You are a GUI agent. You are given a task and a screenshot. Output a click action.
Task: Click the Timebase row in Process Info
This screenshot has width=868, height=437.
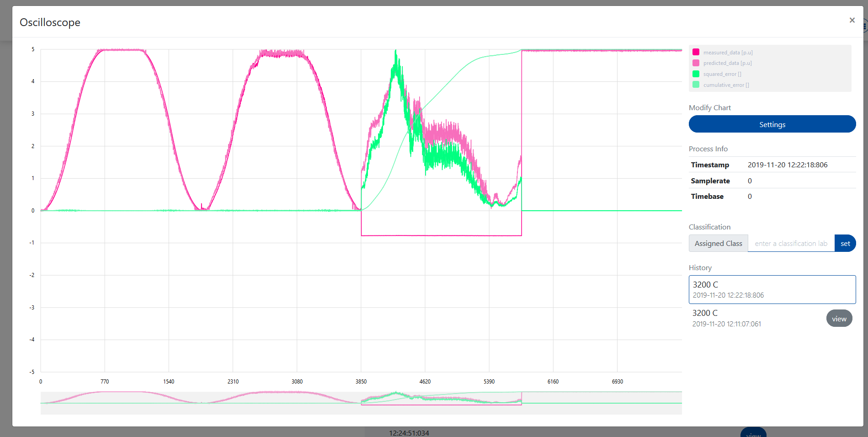[772, 197]
